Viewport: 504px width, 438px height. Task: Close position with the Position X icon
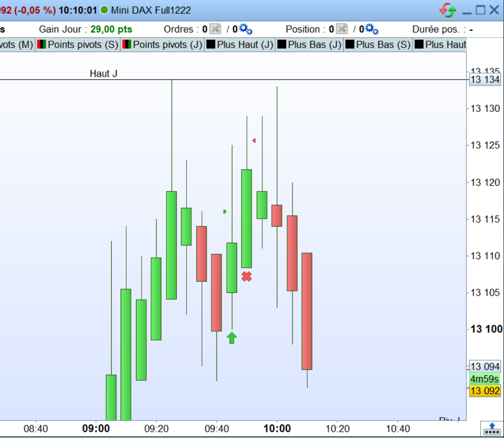point(342,29)
